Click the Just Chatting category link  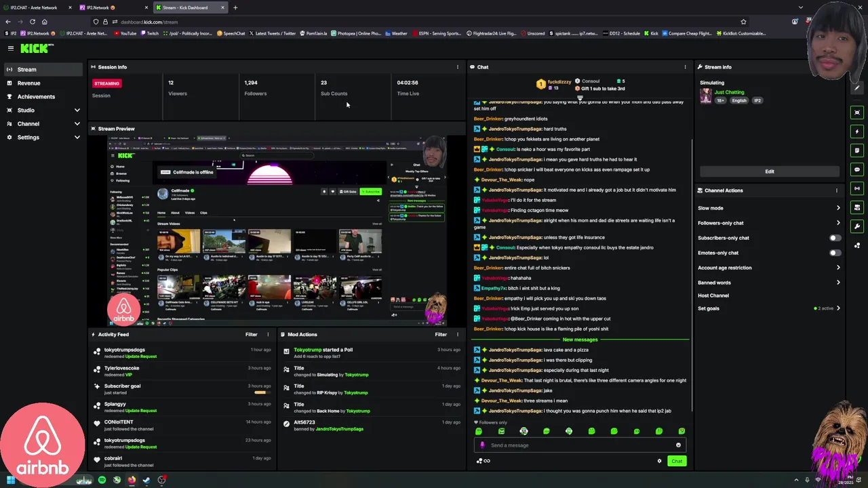pyautogui.click(x=729, y=92)
